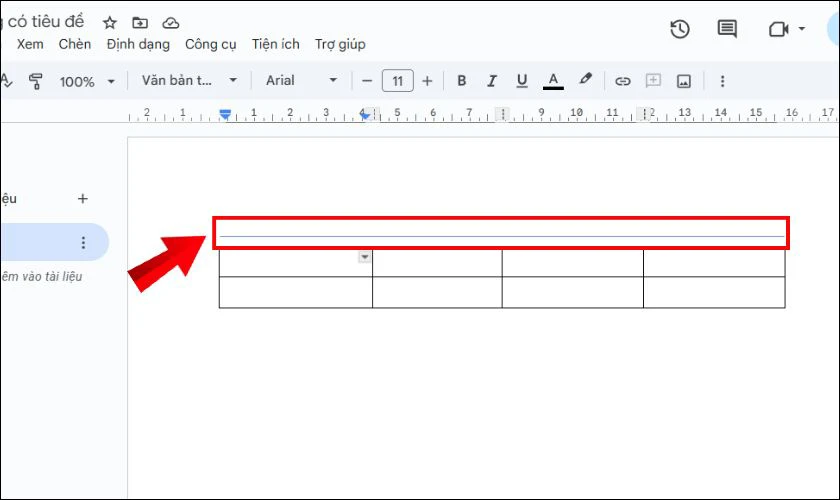Image resolution: width=840 pixels, height=500 pixels.
Task: Open the Định dạng menu
Action: pos(138,44)
